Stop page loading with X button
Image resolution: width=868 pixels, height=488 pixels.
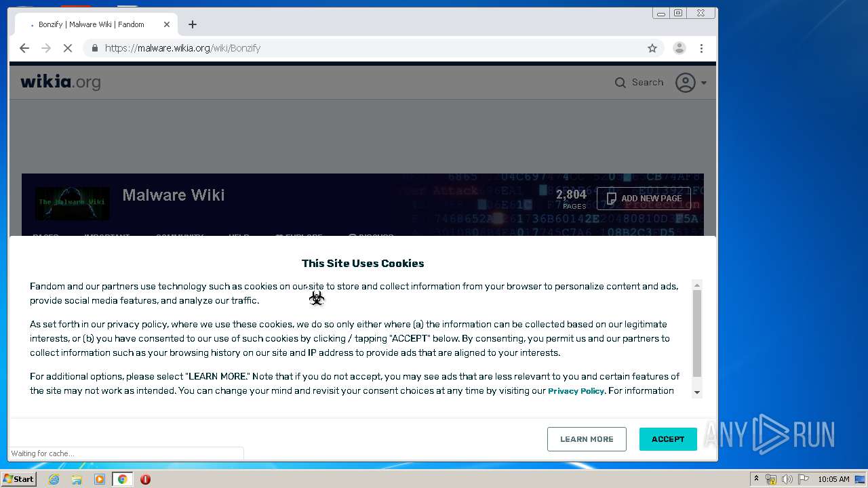68,48
